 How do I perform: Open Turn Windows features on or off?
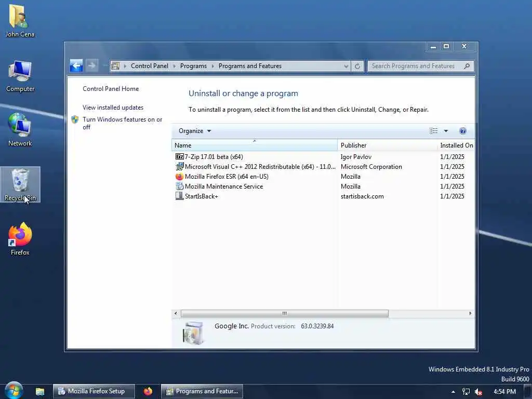tap(122, 123)
